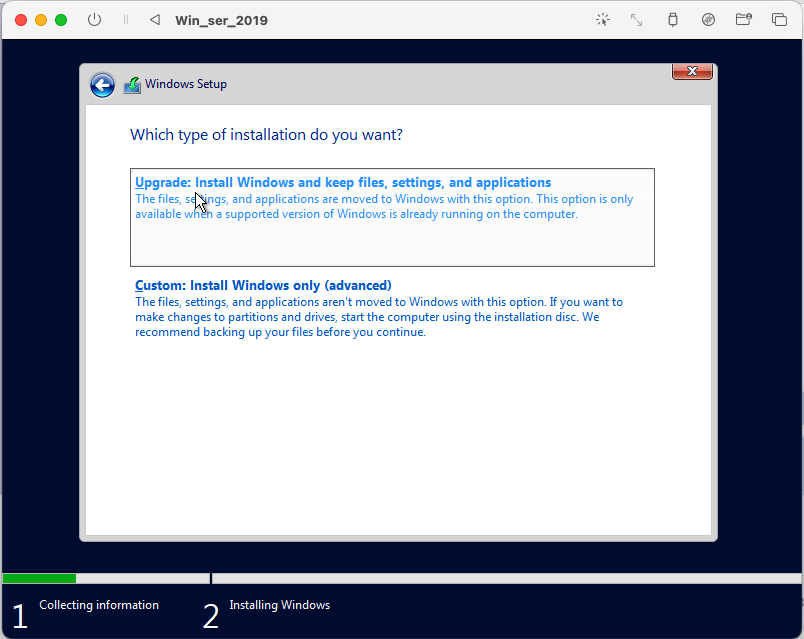
Task: Click the 'Installing Windows' step label
Action: (279, 605)
